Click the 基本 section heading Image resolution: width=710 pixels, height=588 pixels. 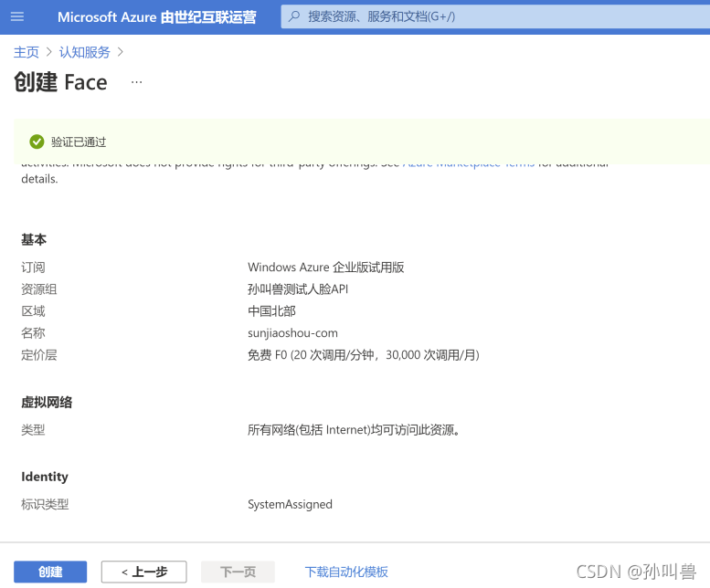click(x=34, y=239)
